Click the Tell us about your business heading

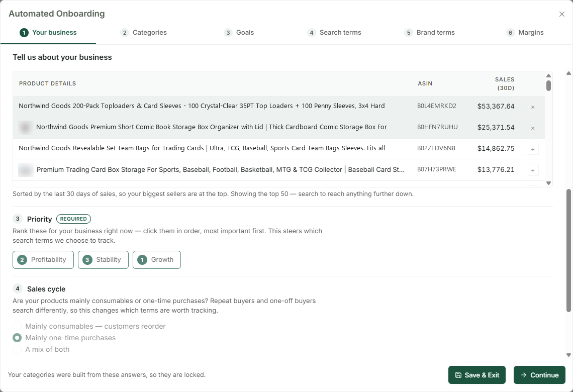click(62, 57)
